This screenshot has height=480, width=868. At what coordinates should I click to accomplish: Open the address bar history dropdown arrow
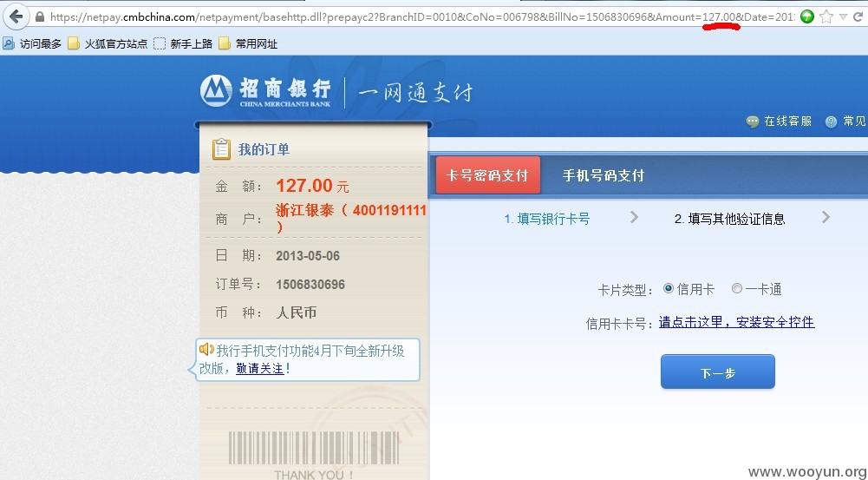(x=843, y=17)
